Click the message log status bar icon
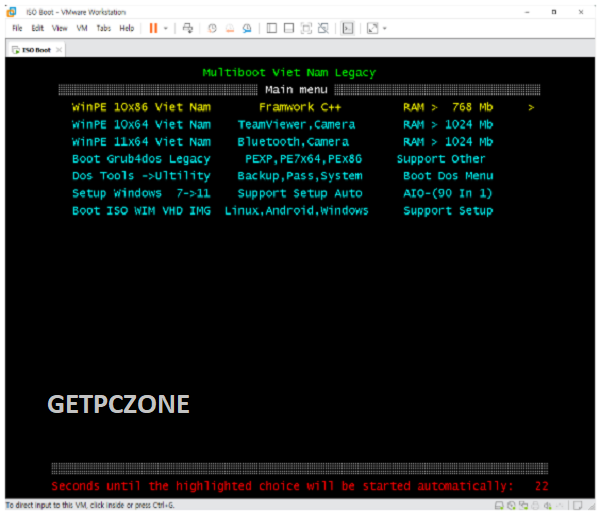The image size is (600, 513). click(579, 505)
